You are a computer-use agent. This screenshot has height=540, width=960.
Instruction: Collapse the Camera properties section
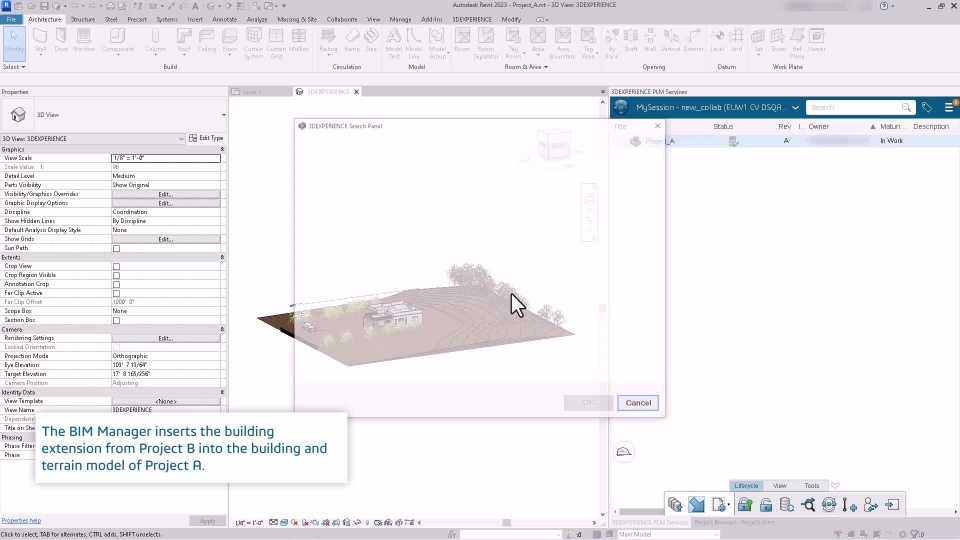pyautogui.click(x=222, y=329)
